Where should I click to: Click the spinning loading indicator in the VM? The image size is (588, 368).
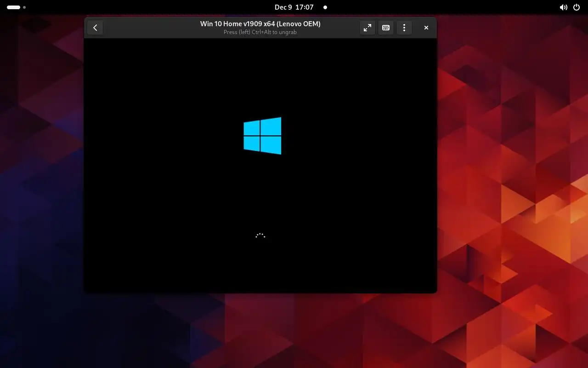tap(260, 236)
